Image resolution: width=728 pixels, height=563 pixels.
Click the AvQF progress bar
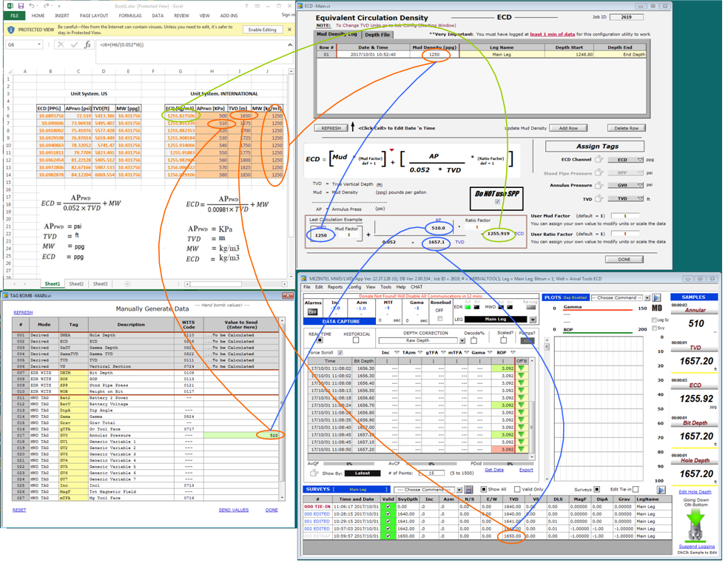350,464
